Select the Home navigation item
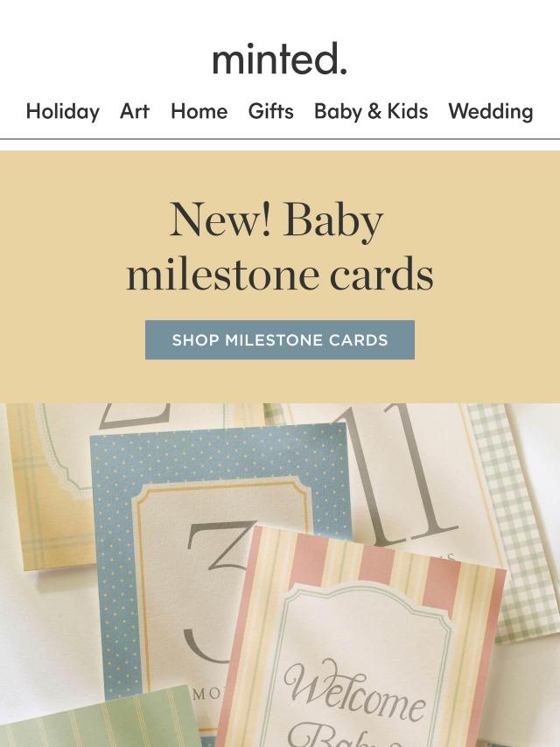Viewport: 560px width, 747px height. [x=199, y=111]
